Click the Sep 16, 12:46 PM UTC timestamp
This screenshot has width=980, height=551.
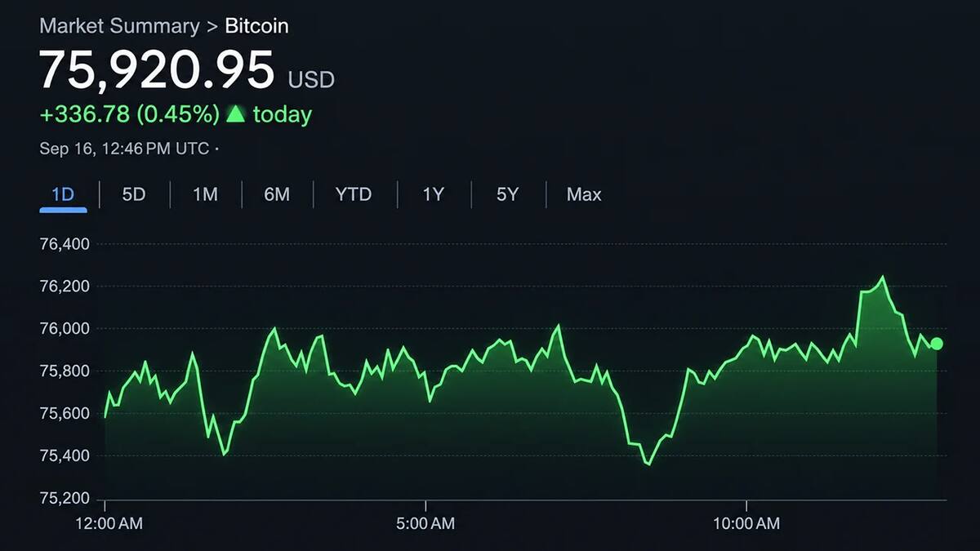pos(124,149)
